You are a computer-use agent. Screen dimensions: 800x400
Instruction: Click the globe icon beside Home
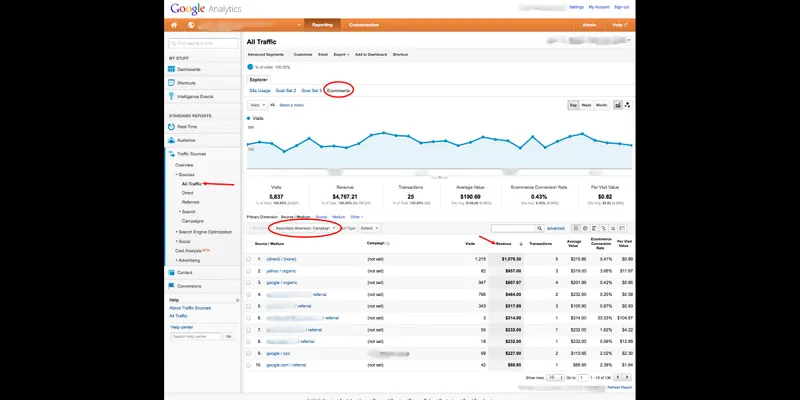pyautogui.click(x=191, y=25)
